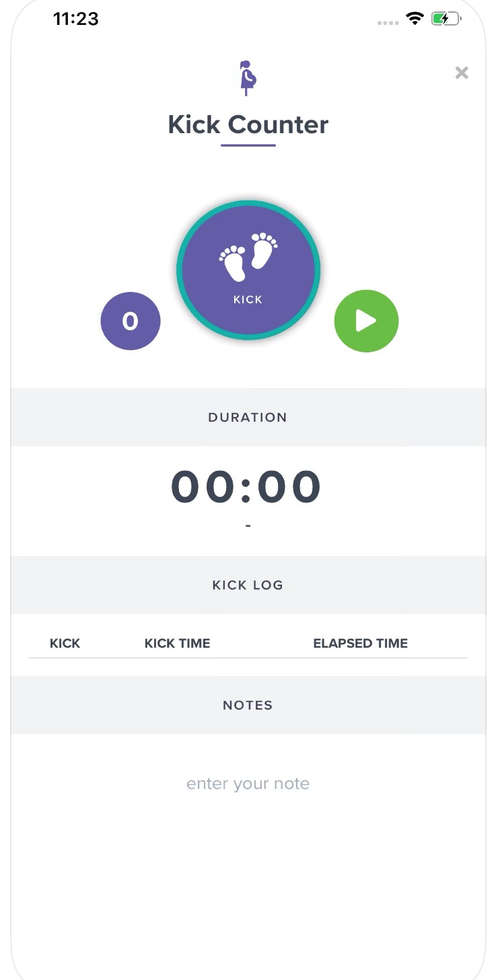Select the KICK LOG section header
Screen dimensions: 500x980
[248, 585]
